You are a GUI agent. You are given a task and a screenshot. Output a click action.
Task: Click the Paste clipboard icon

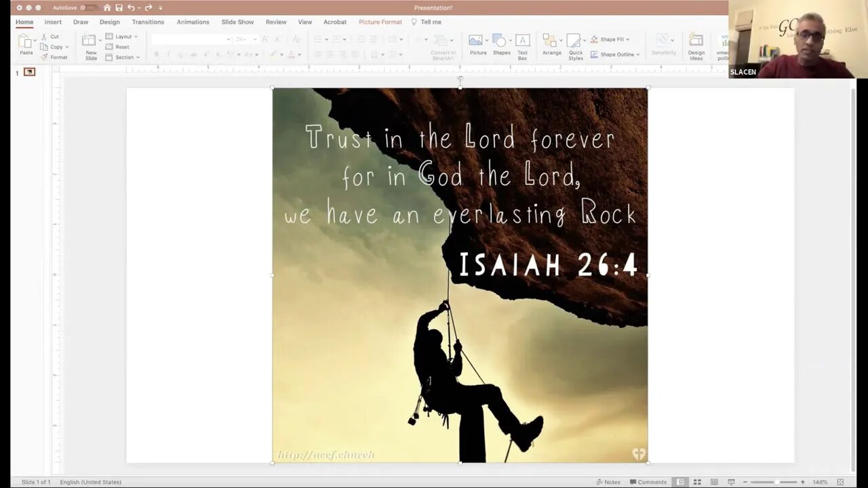(25, 41)
